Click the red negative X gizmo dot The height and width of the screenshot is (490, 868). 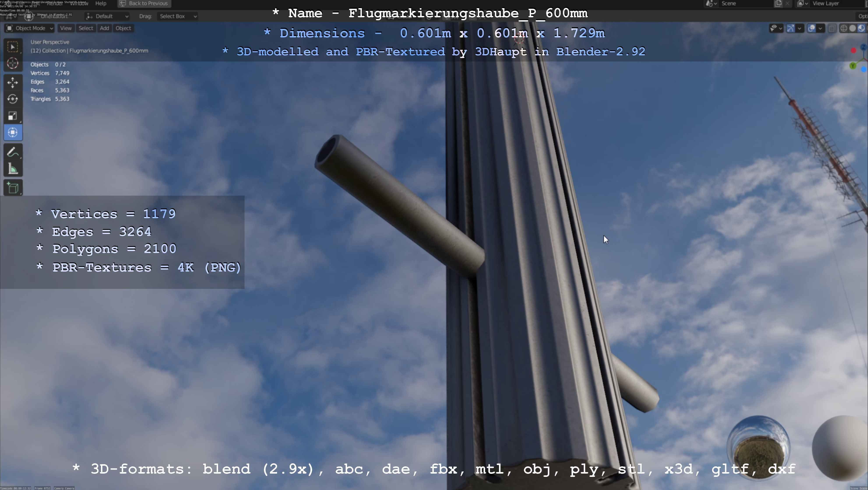[x=854, y=51]
